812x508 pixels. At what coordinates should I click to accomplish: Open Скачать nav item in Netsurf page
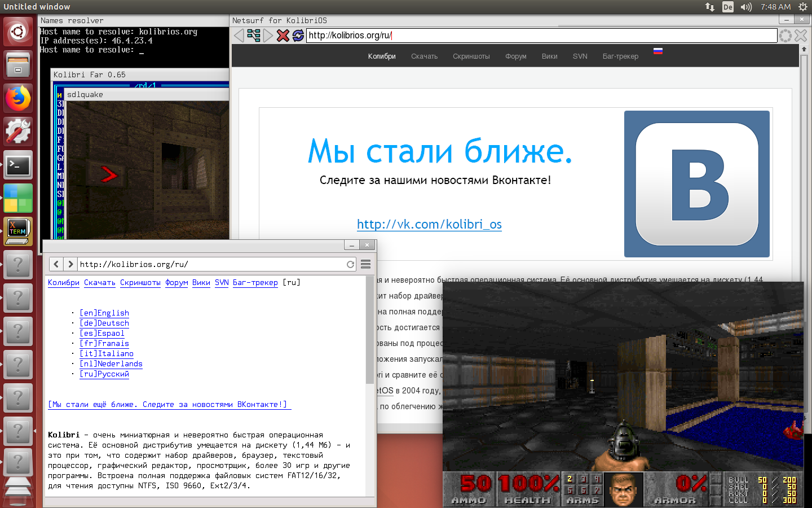pos(424,56)
